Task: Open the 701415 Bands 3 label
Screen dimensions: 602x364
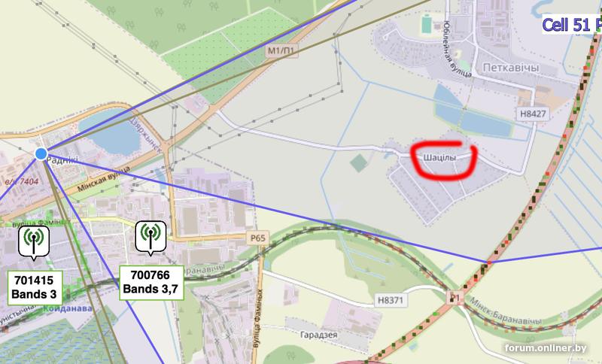Action: (35, 287)
